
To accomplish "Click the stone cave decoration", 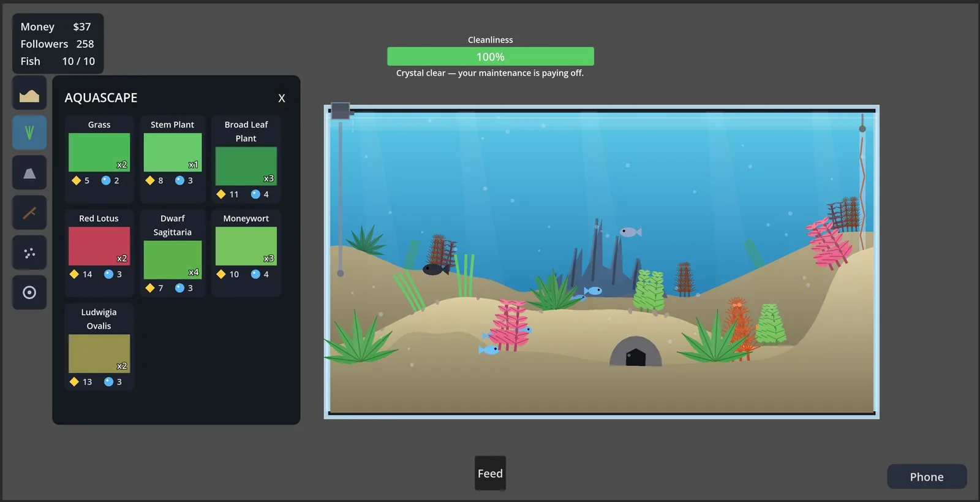I will point(636,351).
